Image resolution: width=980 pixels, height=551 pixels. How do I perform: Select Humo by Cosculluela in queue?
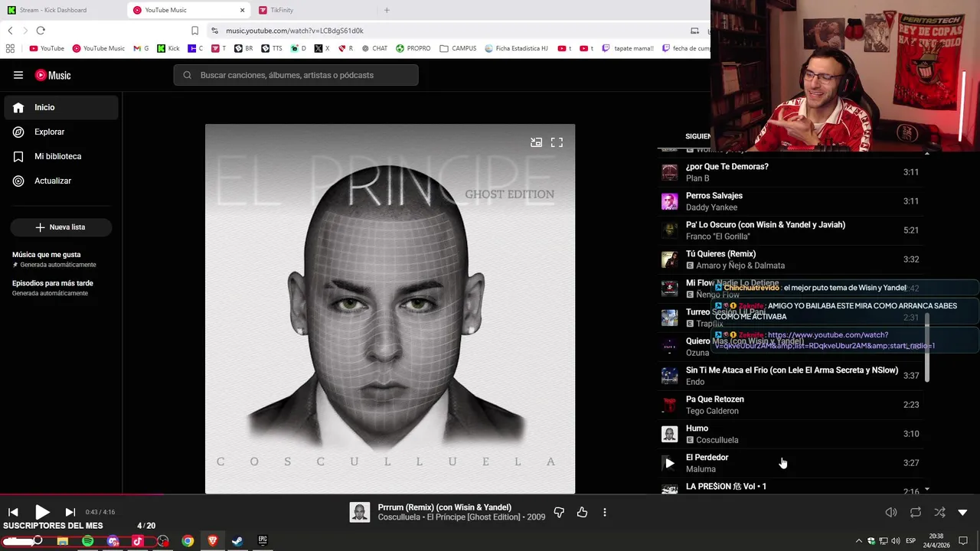(x=792, y=434)
